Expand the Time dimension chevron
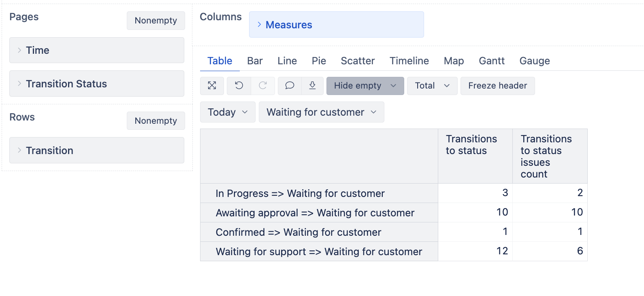 click(x=19, y=50)
